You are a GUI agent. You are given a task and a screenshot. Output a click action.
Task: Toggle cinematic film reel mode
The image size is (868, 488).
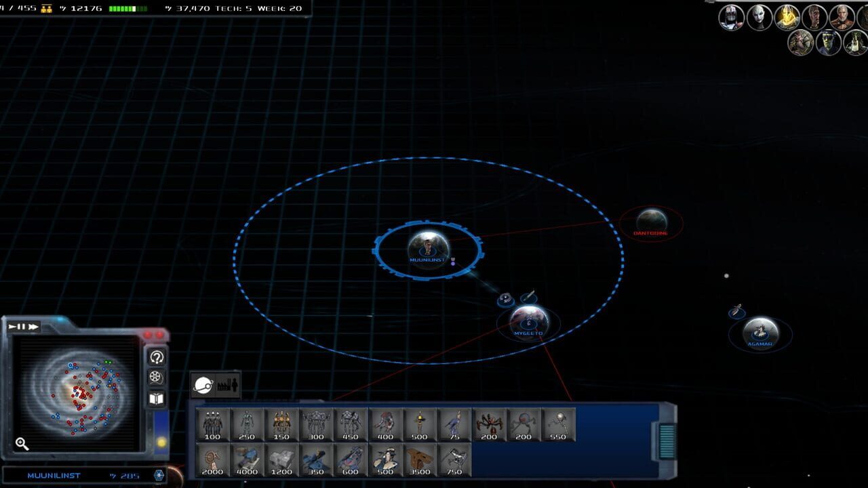157,378
